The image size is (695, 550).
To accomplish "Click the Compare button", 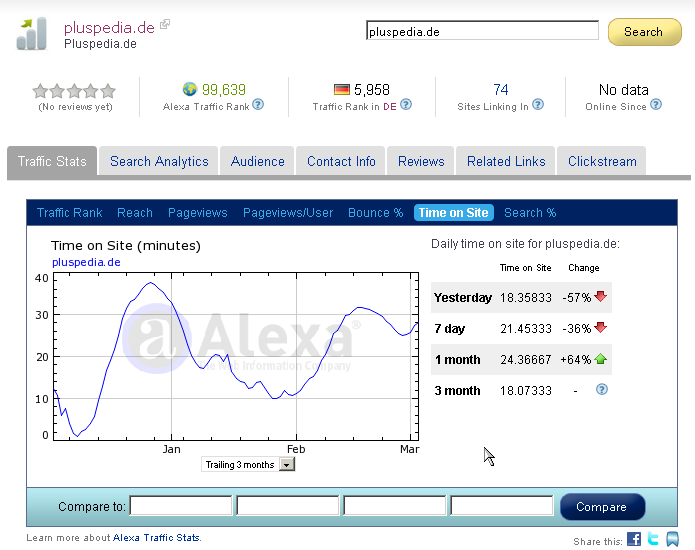I will (x=602, y=507).
